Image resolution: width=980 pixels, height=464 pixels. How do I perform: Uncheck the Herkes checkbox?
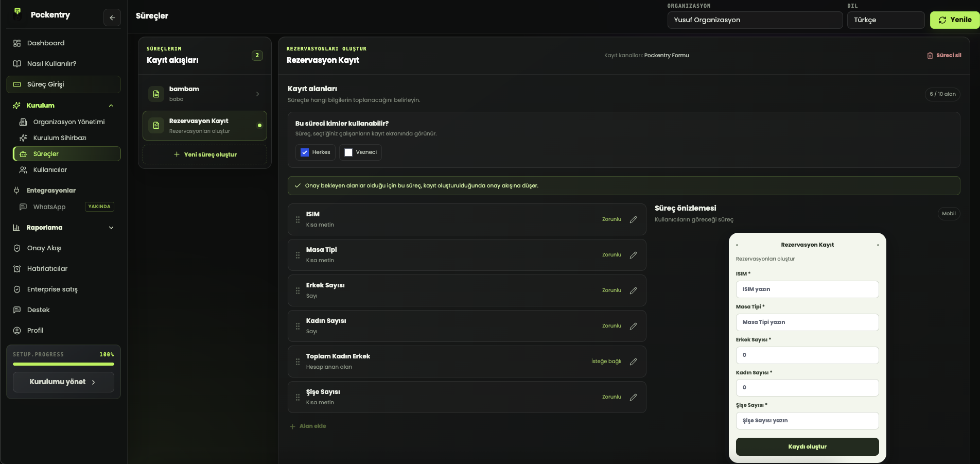pos(305,152)
